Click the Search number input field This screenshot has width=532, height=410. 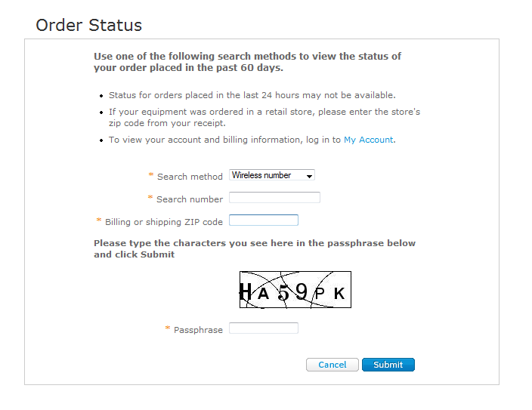[x=274, y=198]
